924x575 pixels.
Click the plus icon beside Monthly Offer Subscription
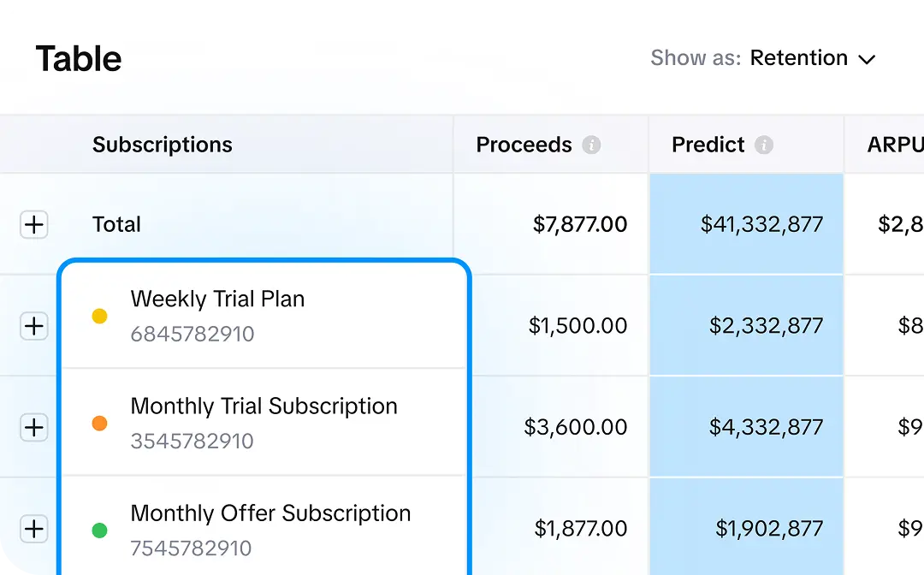pos(34,529)
